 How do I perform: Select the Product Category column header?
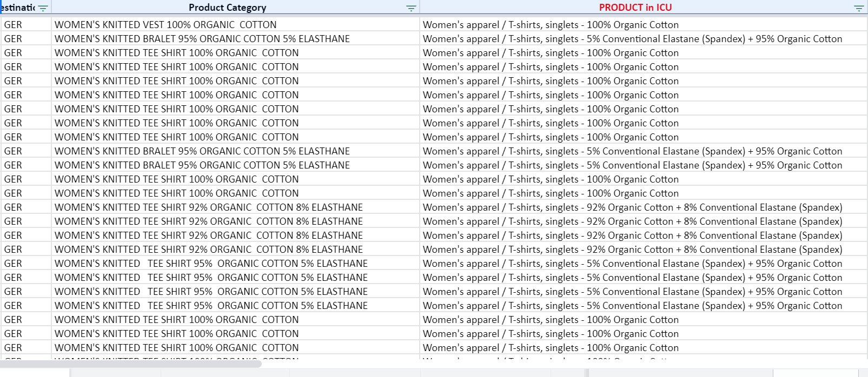[x=227, y=8]
